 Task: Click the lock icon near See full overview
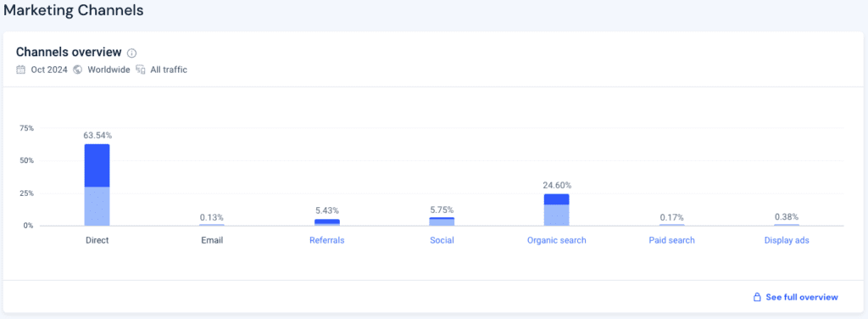(757, 298)
